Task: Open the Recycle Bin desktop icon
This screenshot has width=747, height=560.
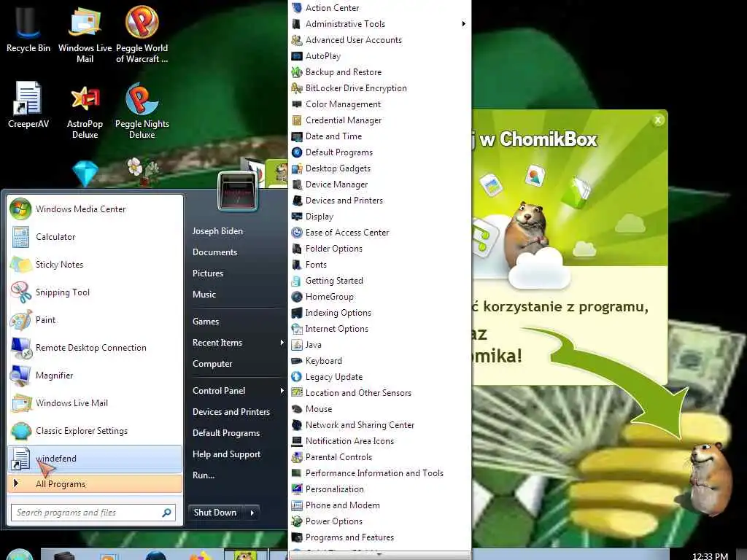Action: 28,28
